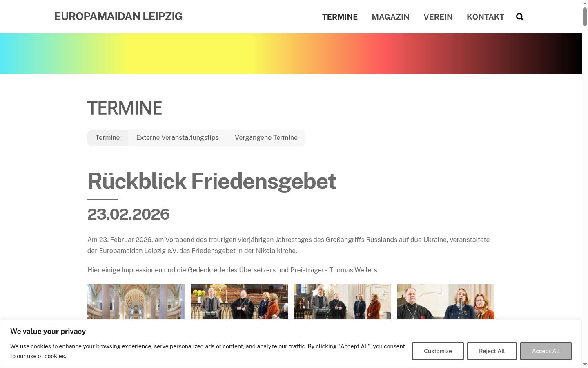Open the Termine menu item
Image resolution: width=588 pixels, height=368 pixels.
pyautogui.click(x=340, y=17)
